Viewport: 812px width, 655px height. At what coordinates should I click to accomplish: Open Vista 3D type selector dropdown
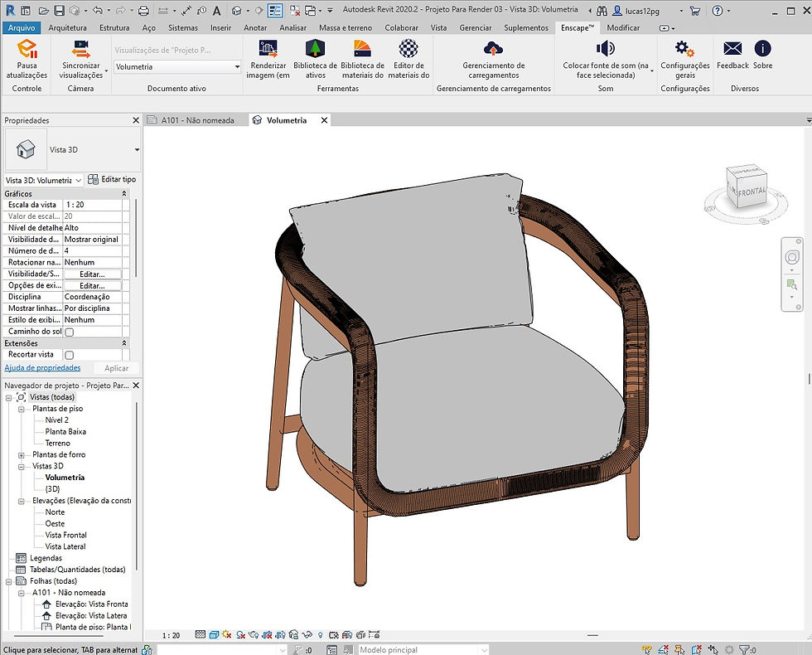click(x=137, y=150)
